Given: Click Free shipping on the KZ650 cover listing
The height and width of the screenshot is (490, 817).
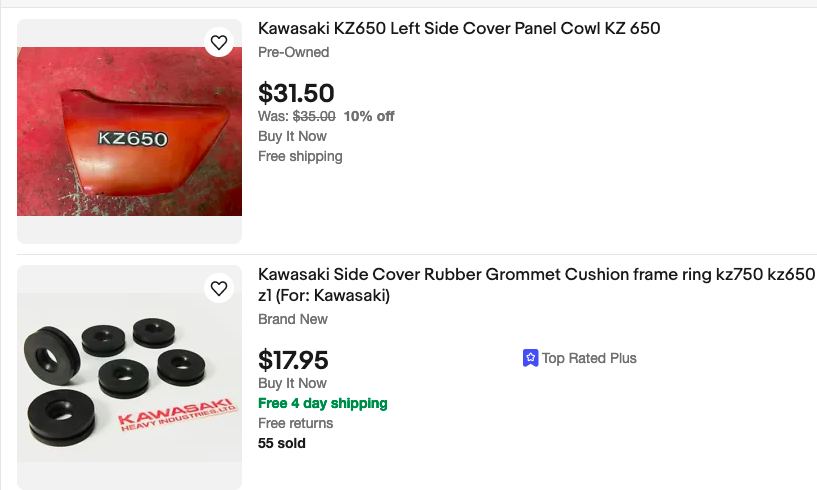Looking at the screenshot, I should point(300,156).
